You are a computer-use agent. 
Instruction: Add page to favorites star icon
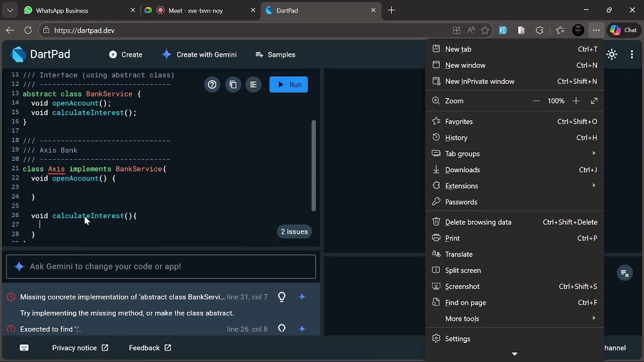pyautogui.click(x=485, y=30)
